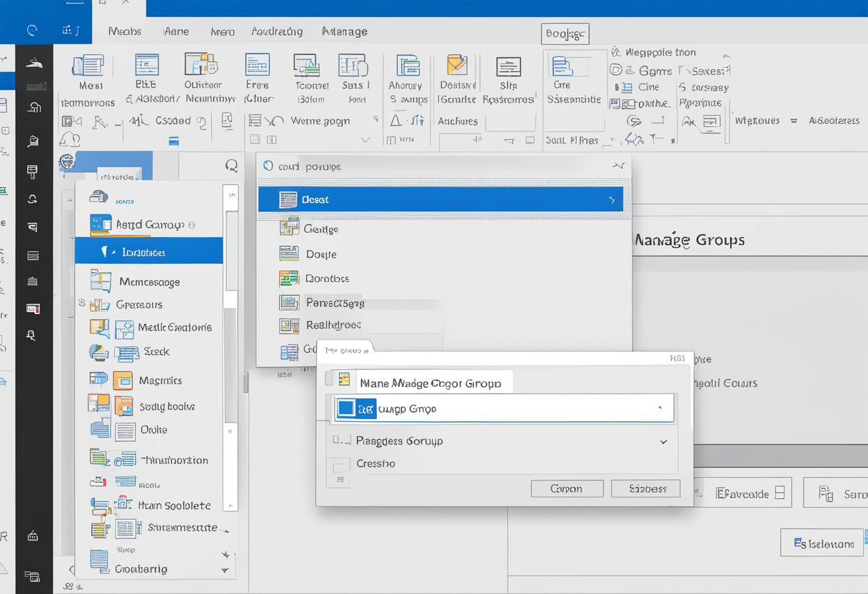Click the icon next to Magmics in left panel
Image resolution: width=868 pixels, height=594 pixels.
pyautogui.click(x=122, y=381)
